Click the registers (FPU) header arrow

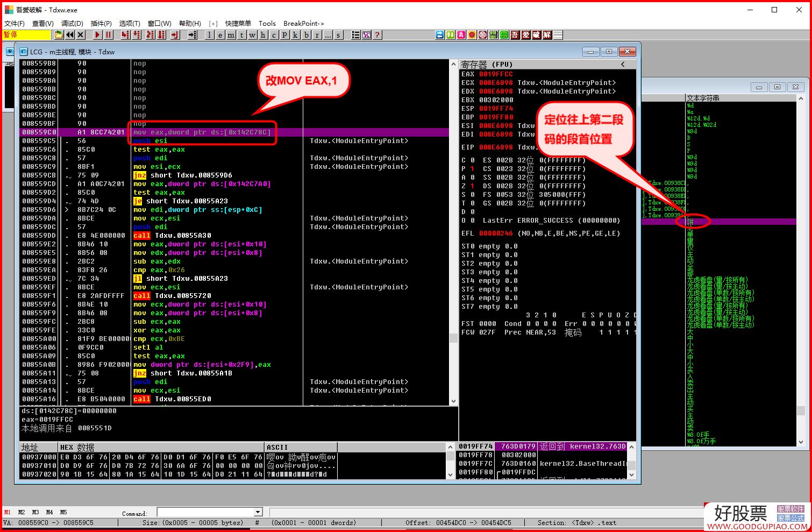pos(623,64)
